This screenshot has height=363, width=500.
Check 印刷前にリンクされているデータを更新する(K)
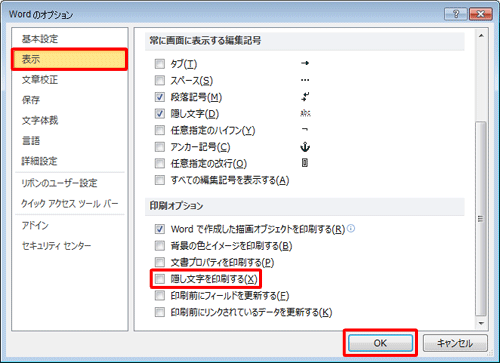[160, 312]
